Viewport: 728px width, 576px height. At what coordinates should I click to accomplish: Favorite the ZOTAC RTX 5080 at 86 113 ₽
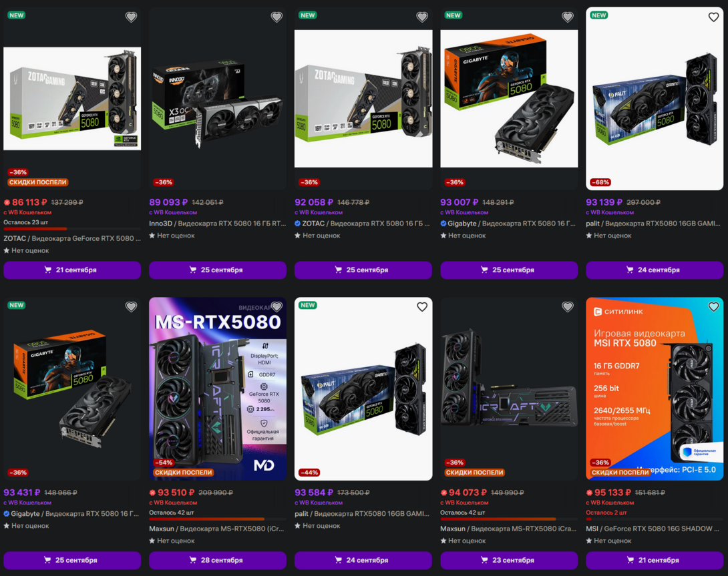[x=131, y=17]
